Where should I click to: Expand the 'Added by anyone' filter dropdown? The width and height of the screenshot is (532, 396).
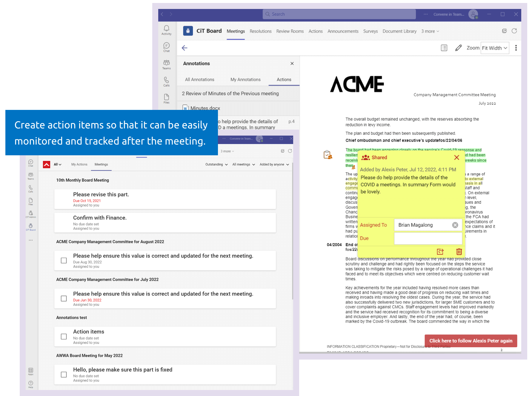click(x=274, y=164)
